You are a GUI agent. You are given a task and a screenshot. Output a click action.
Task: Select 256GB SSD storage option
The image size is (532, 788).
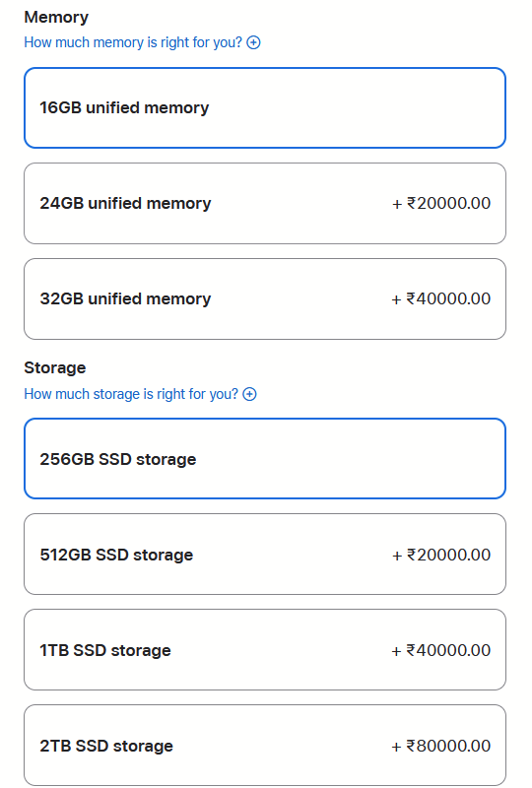pyautogui.click(x=265, y=459)
